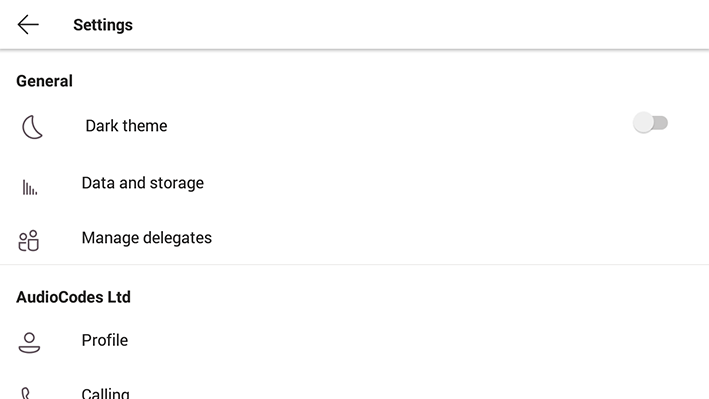The width and height of the screenshot is (709, 399).
Task: Click the divider line above AudioCodes Ltd
Action: [x=354, y=265]
